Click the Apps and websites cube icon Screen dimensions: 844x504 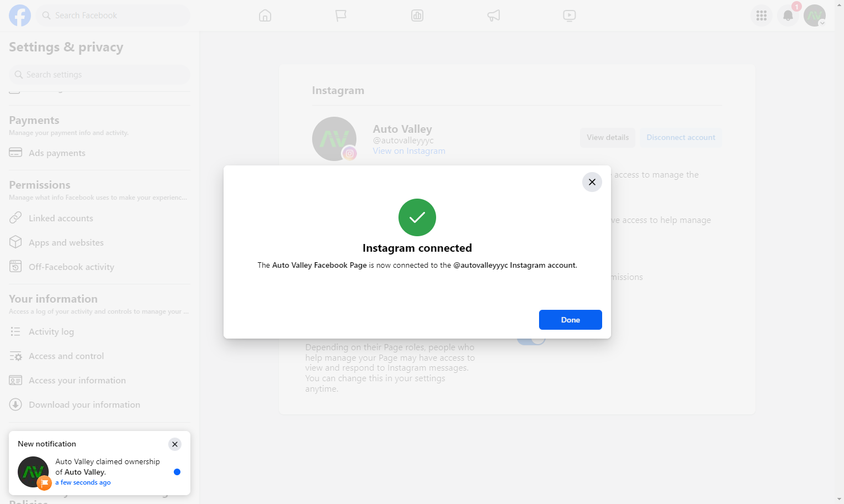pyautogui.click(x=15, y=242)
